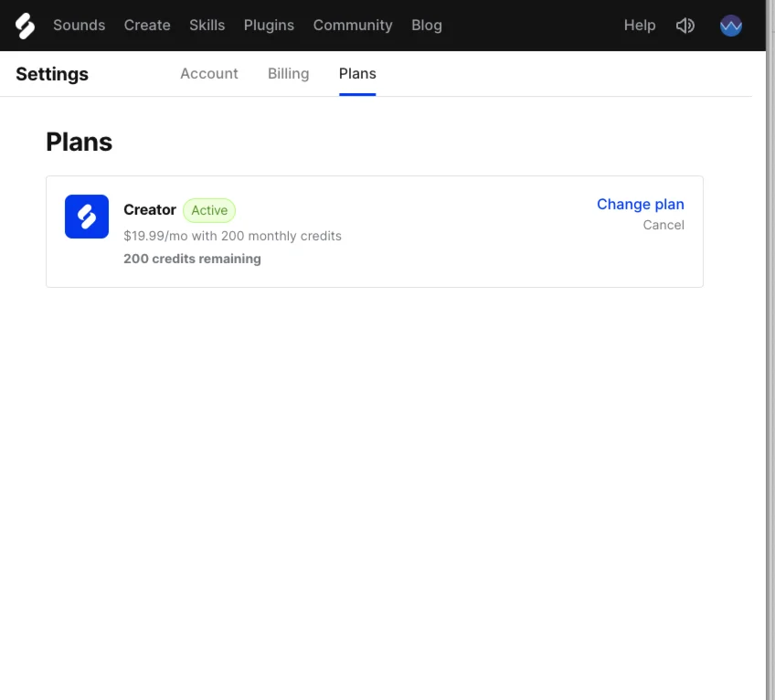
Task: Click the Change plan link
Action: 640,204
